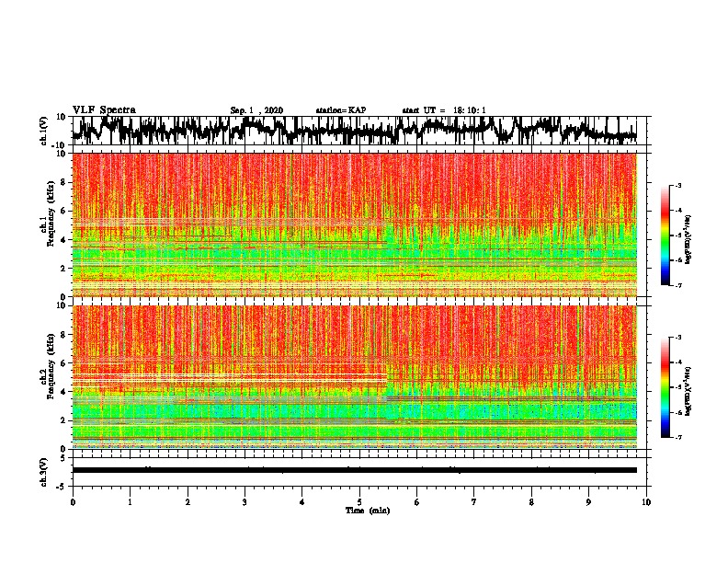Click the ch.1 spectrogram panel
Screen dimensions: 728x563
click(355, 224)
